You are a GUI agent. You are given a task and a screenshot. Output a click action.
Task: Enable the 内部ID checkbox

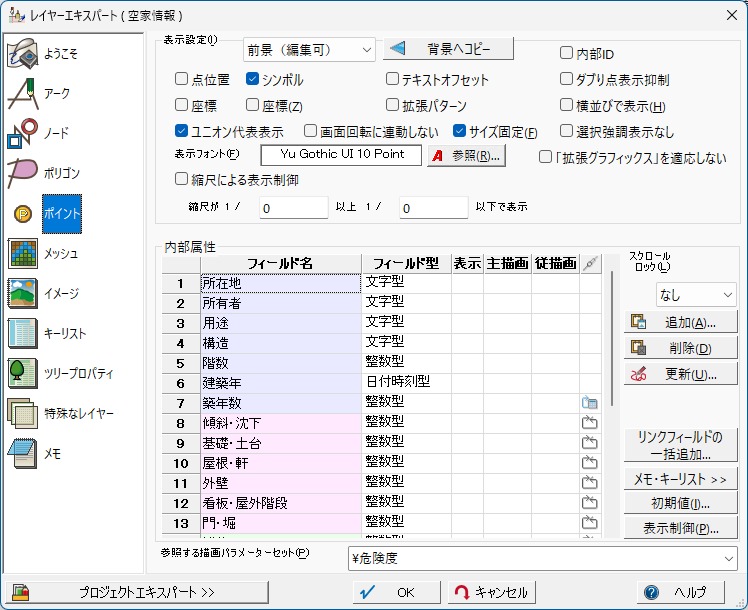(x=566, y=52)
